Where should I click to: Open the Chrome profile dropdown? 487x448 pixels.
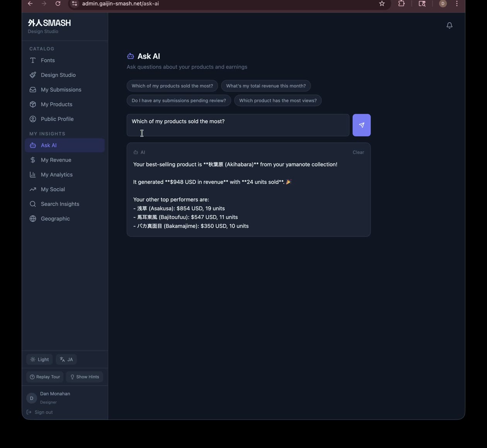point(442,4)
